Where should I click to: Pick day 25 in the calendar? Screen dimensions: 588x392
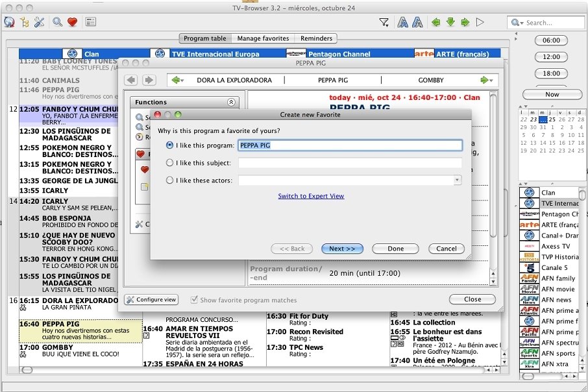tap(552, 119)
